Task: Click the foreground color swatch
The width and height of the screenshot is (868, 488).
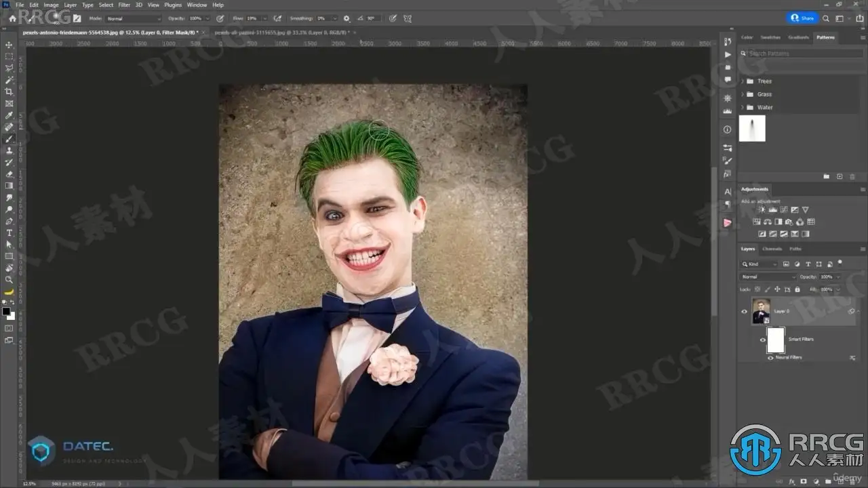Action: pyautogui.click(x=7, y=312)
